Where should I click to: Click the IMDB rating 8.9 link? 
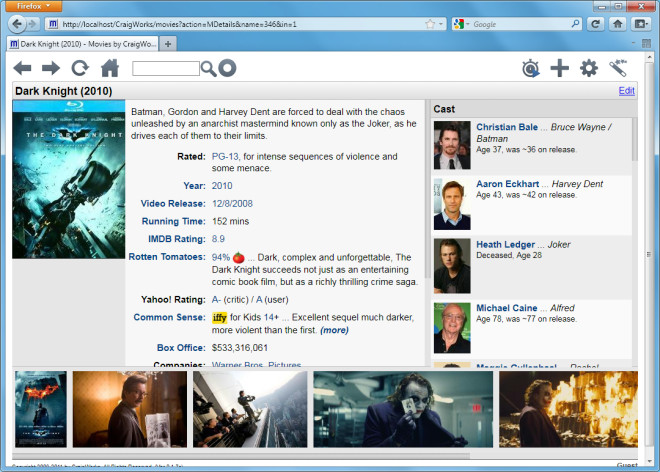click(x=218, y=239)
